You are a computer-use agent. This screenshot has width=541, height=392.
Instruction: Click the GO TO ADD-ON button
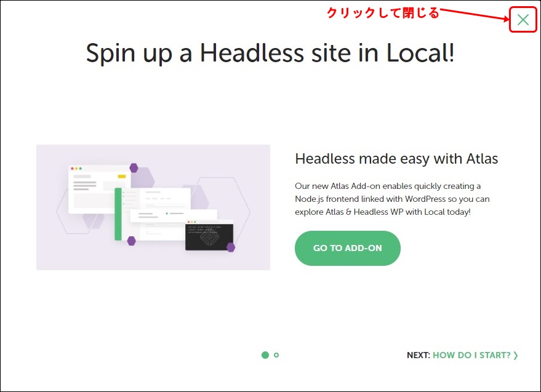coord(348,248)
